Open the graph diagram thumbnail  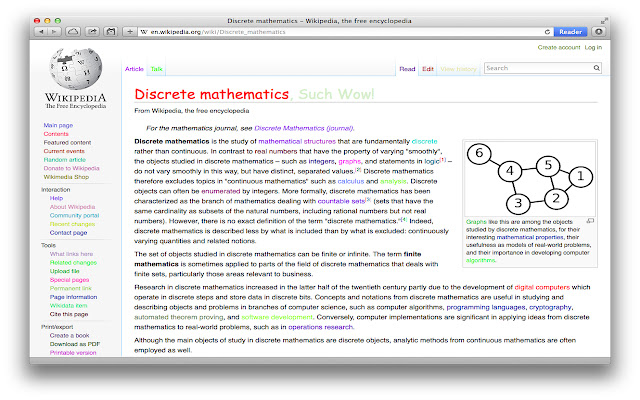(530, 179)
